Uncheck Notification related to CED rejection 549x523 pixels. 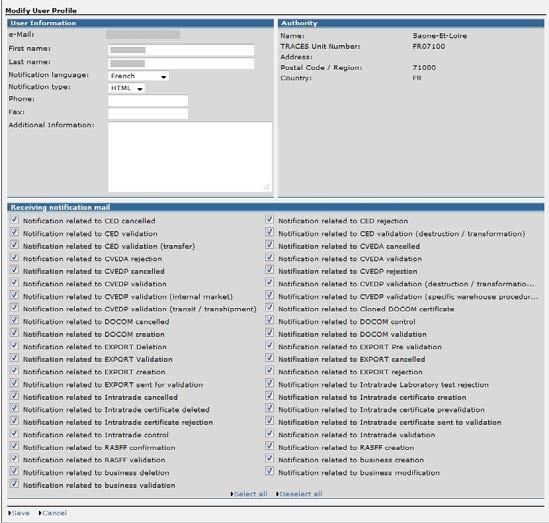[269, 219]
